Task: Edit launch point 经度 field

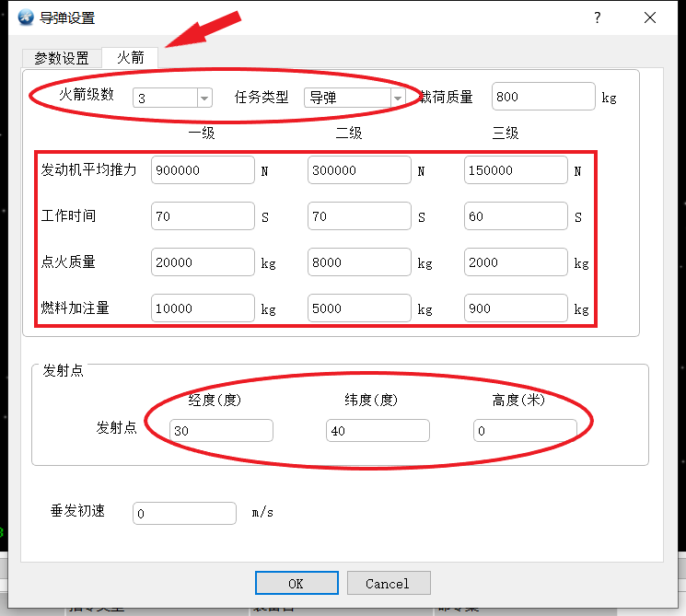Action: pyautogui.click(x=221, y=431)
